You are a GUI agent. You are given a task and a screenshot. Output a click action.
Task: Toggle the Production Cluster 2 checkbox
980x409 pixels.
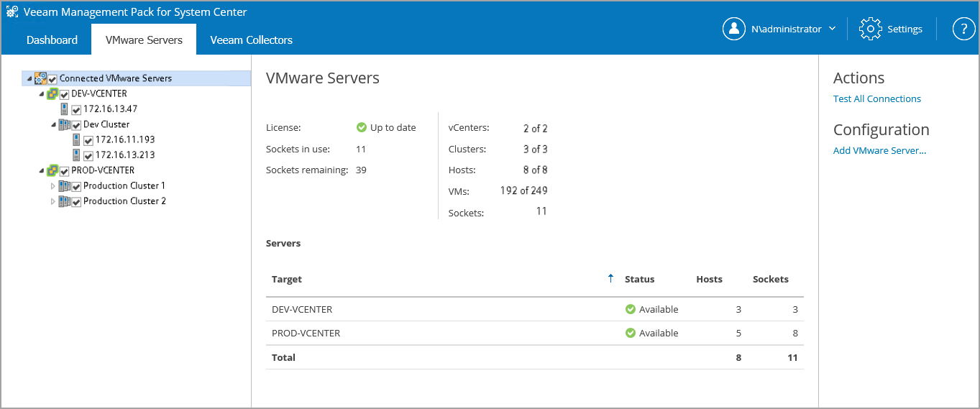coord(76,202)
